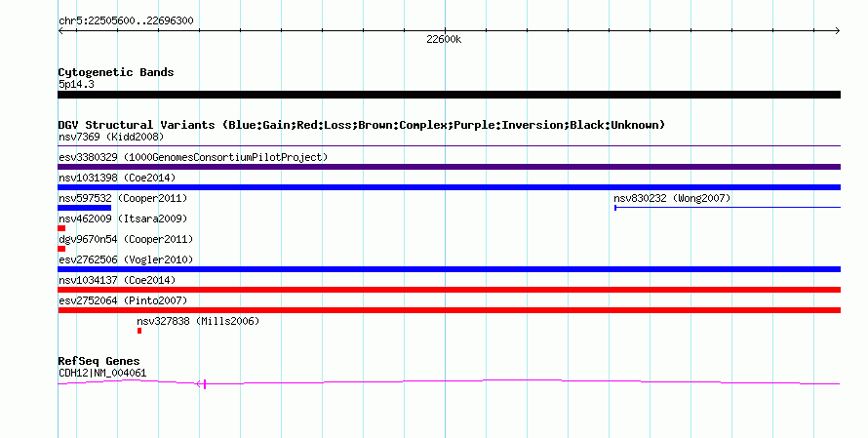Click the red nsv1034137 loss bar

pos(449,290)
